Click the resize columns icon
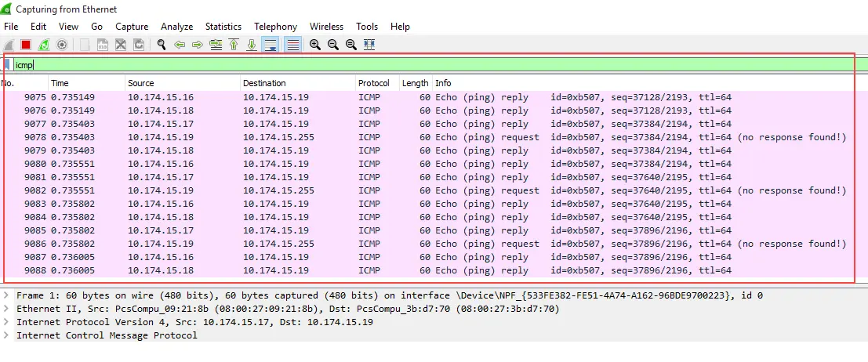Viewport: 868px width, 362px height. pyautogui.click(x=369, y=45)
